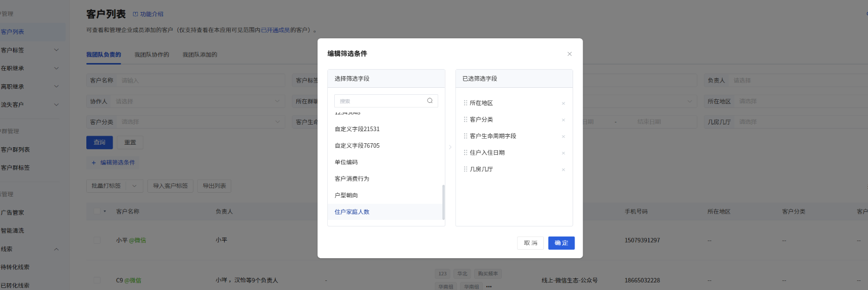Toggle select-all checkbox in table header
Screen dimensions: 868x290
[x=97, y=212]
